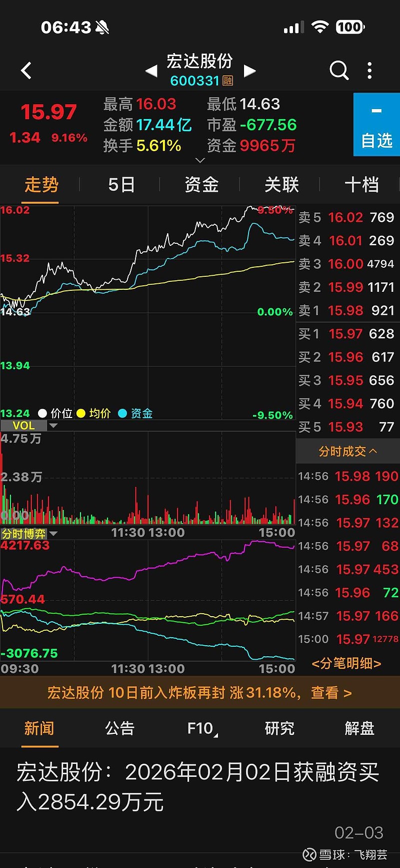This screenshot has height=868, width=400.
Task: Open the 融资买入2854.29万元 news headline
Action: tap(198, 787)
